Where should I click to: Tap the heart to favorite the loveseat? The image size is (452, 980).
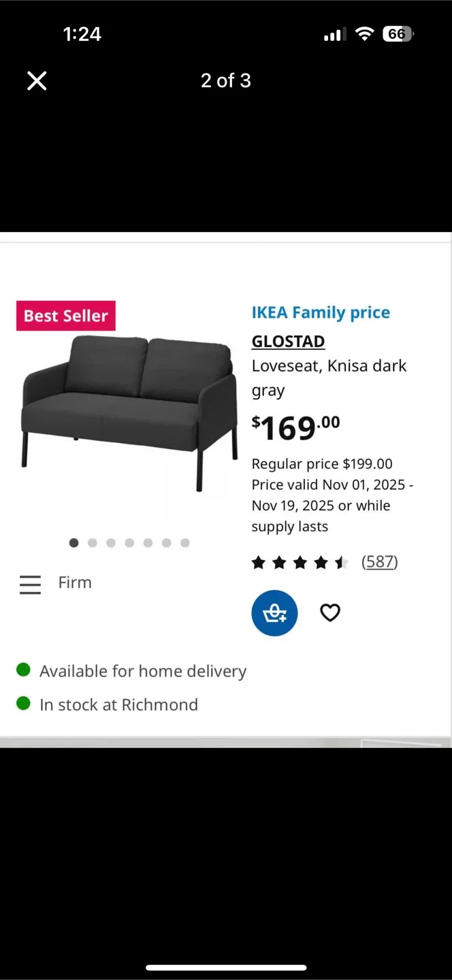[x=329, y=612]
